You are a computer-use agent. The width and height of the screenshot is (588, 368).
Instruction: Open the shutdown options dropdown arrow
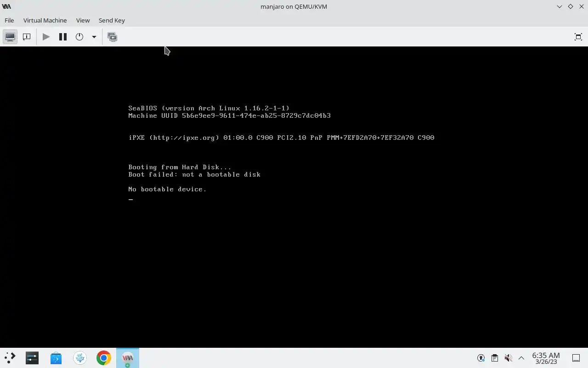94,37
